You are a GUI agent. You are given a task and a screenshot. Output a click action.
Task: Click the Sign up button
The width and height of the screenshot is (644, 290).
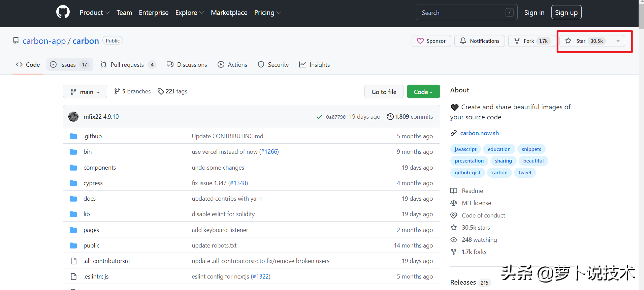click(567, 12)
